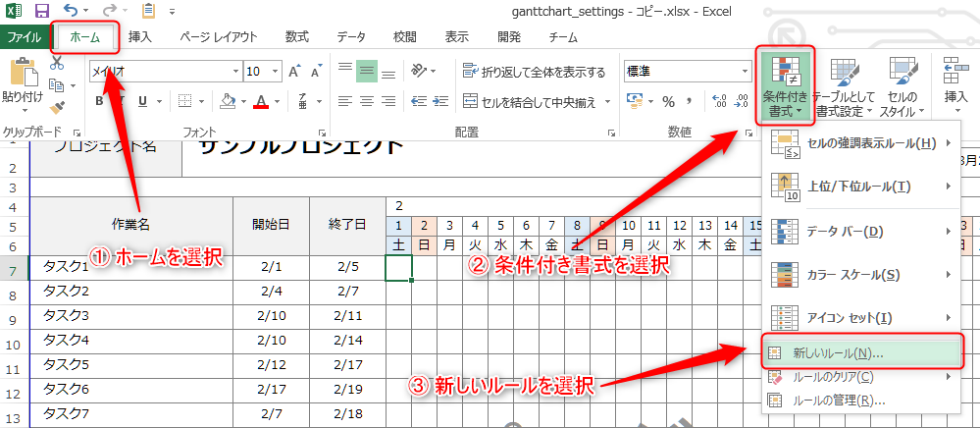Click the Save icon in quick access toolbar
The image size is (980, 428).
pyautogui.click(x=41, y=12)
